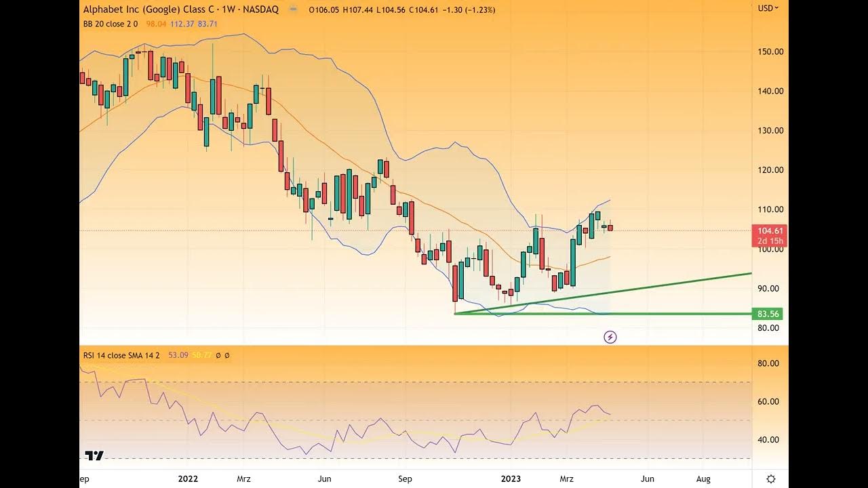
Task: Click the orange 98.04 BB value
Action: [157, 24]
